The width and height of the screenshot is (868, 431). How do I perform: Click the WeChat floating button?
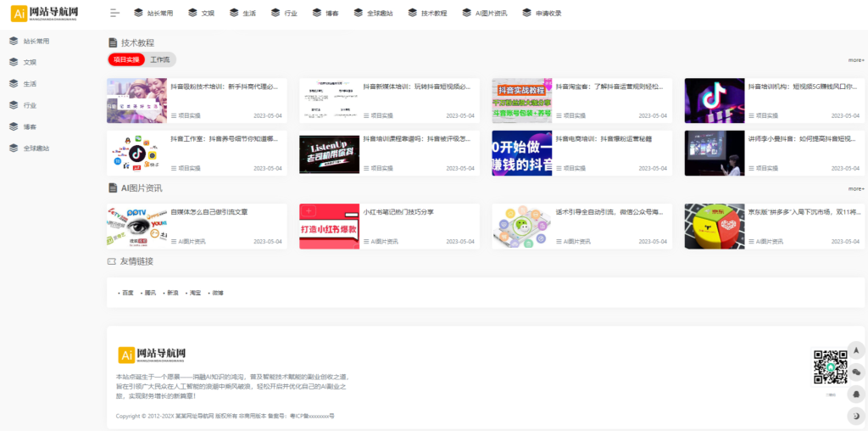pos(856,372)
